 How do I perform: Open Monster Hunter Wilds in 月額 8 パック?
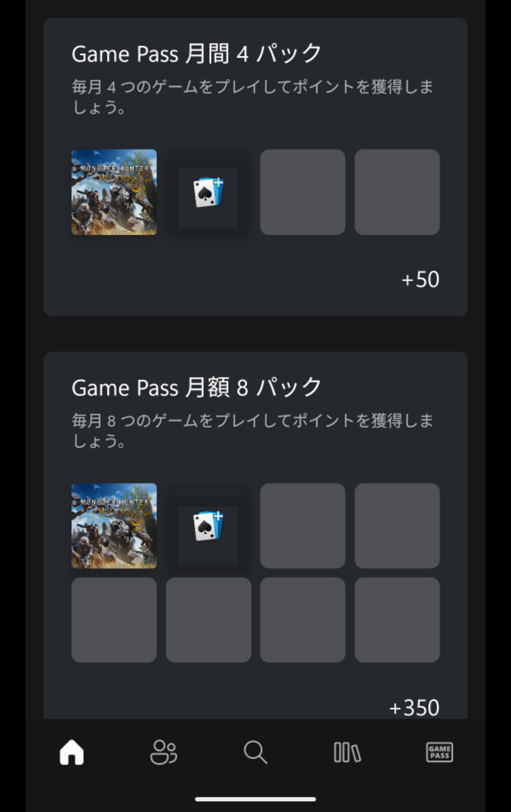[114, 526]
